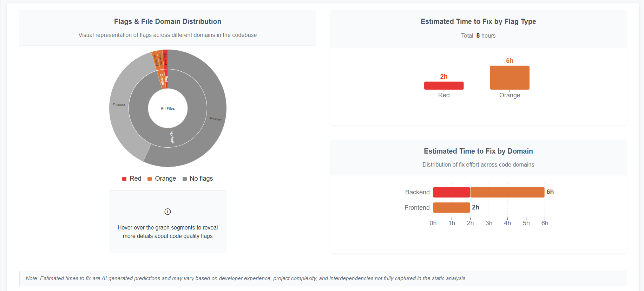Image resolution: width=644 pixels, height=291 pixels.
Task: Click the orange legend square beside Orange
Action: click(x=150, y=179)
